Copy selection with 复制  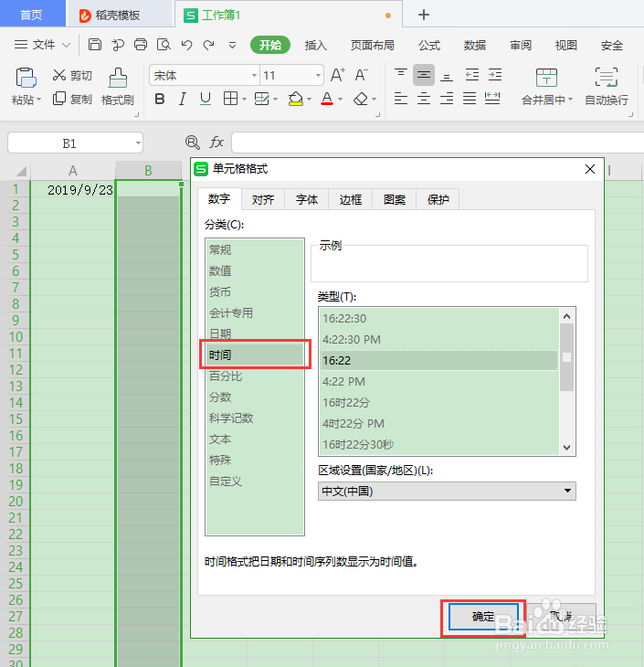(72, 99)
